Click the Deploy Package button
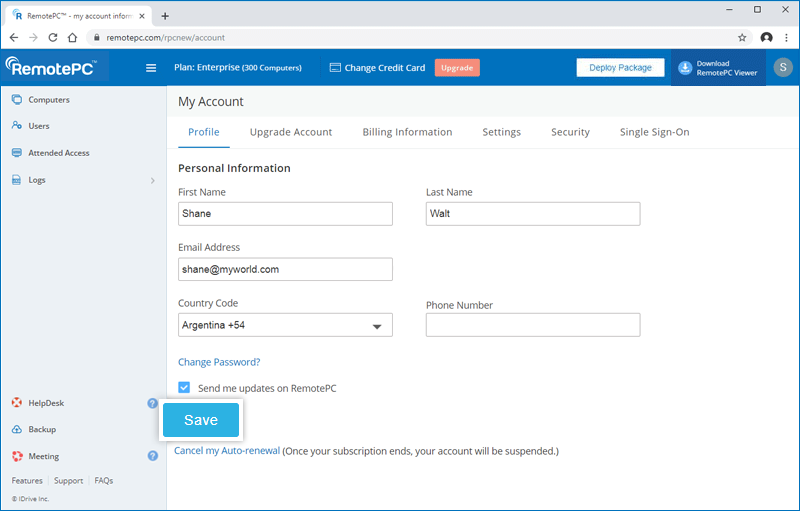This screenshot has height=511, width=800. tap(620, 67)
